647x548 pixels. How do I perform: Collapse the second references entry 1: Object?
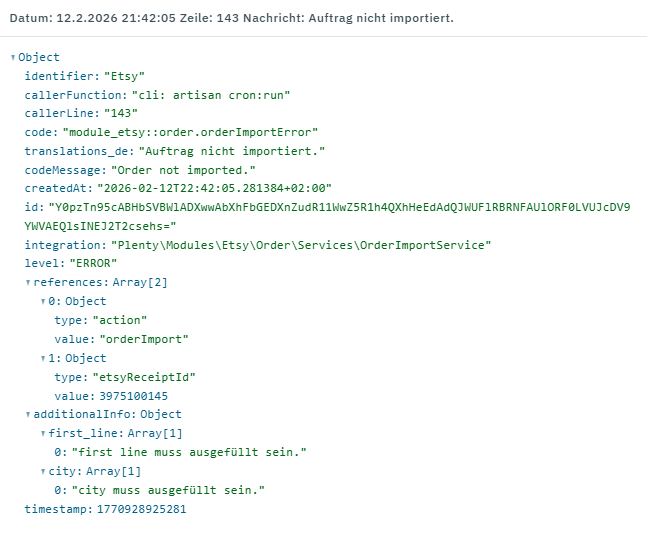[x=43, y=358]
